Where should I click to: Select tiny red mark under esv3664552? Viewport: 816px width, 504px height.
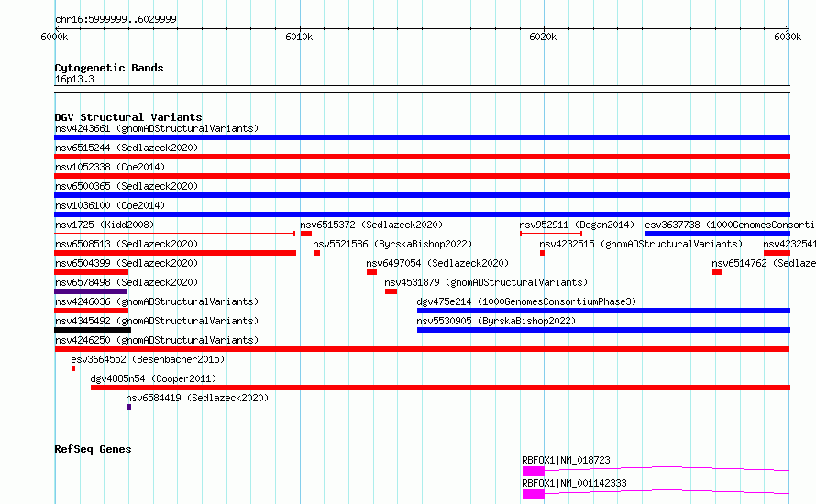[x=73, y=368]
